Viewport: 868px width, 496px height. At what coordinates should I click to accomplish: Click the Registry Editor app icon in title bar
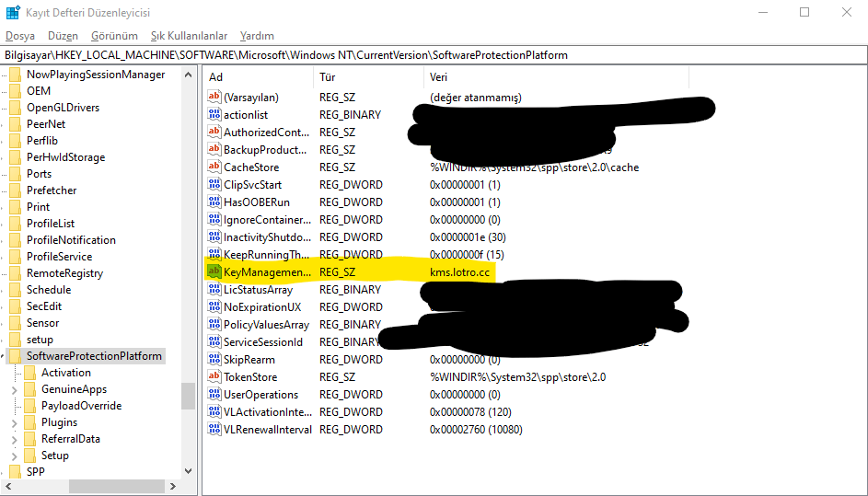click(13, 12)
